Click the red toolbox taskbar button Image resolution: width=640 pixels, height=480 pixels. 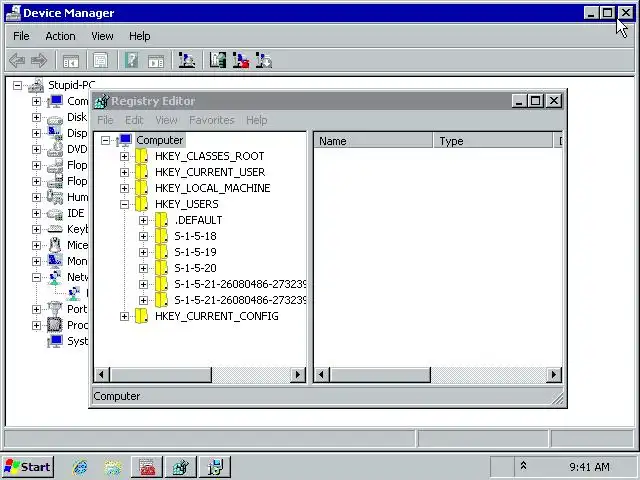pos(147,467)
